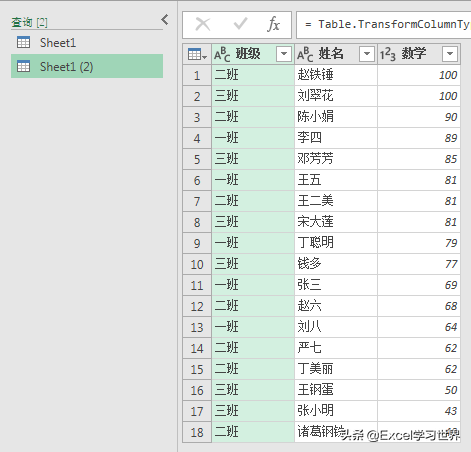This screenshot has width=471, height=452.
Task: Click the cell 刘翠花
Action: pyautogui.click(x=336, y=96)
